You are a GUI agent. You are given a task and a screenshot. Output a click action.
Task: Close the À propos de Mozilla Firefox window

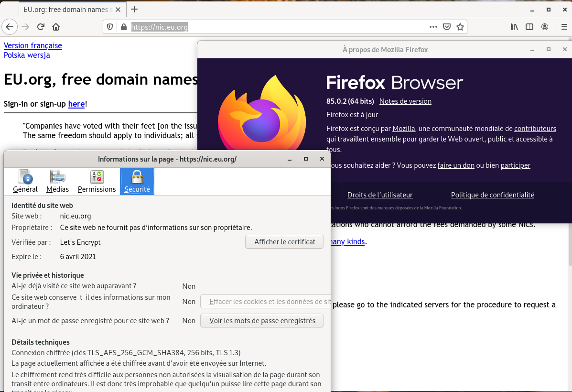point(564,49)
